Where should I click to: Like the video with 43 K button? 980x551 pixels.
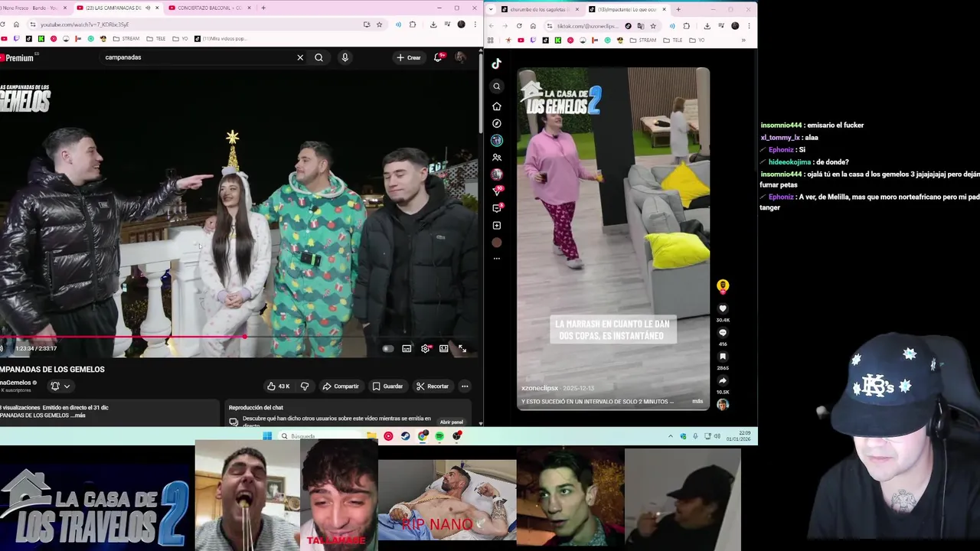(279, 386)
